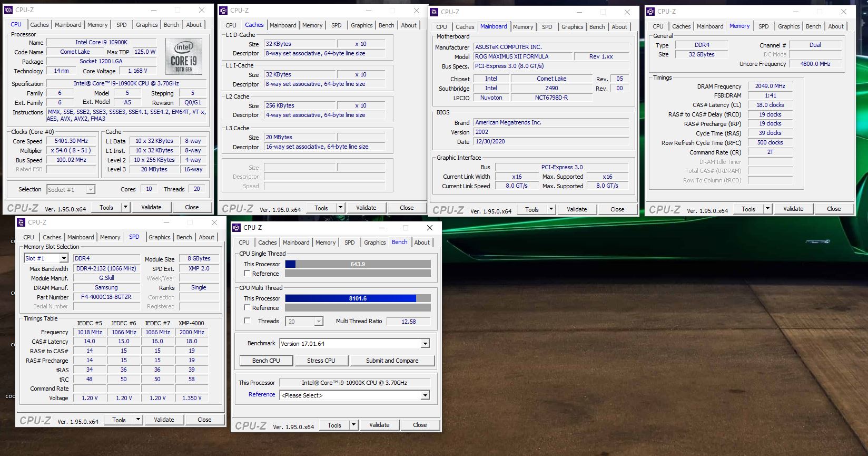Open the Benchmark Version 17.01.64 dropdown
868x456 pixels.
click(354, 344)
